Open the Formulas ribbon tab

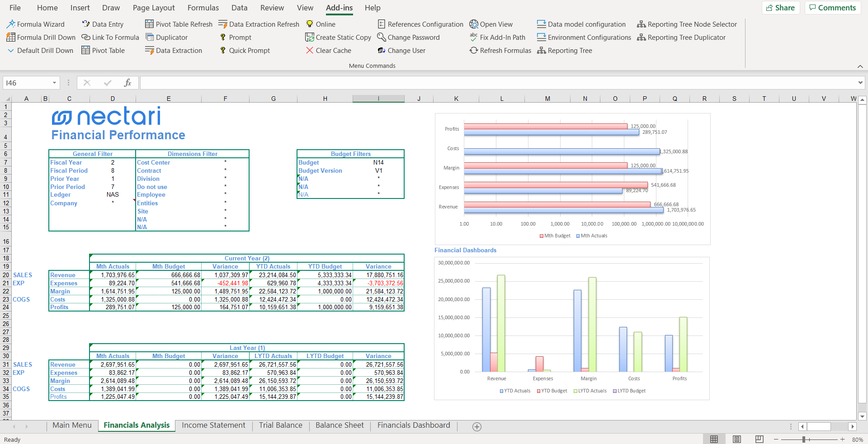tap(203, 8)
